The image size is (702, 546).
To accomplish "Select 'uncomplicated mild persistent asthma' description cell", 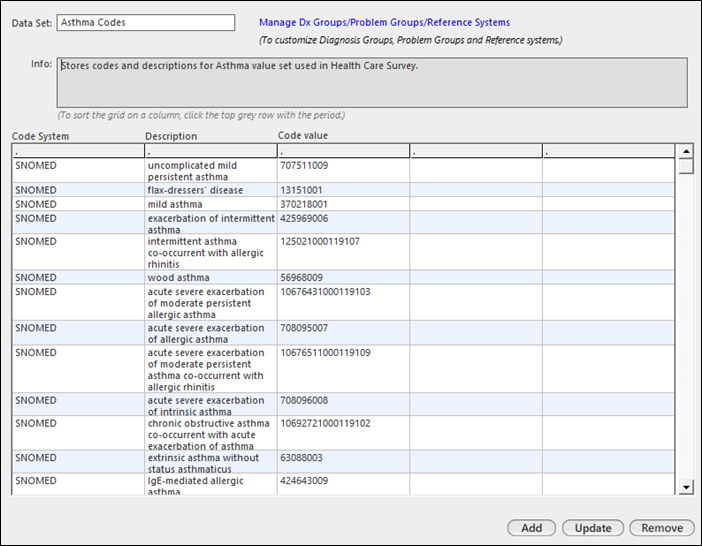I will [x=211, y=171].
